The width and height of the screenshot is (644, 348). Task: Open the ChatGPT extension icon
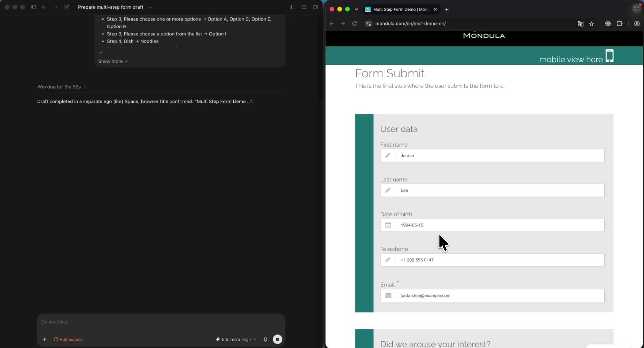click(608, 24)
